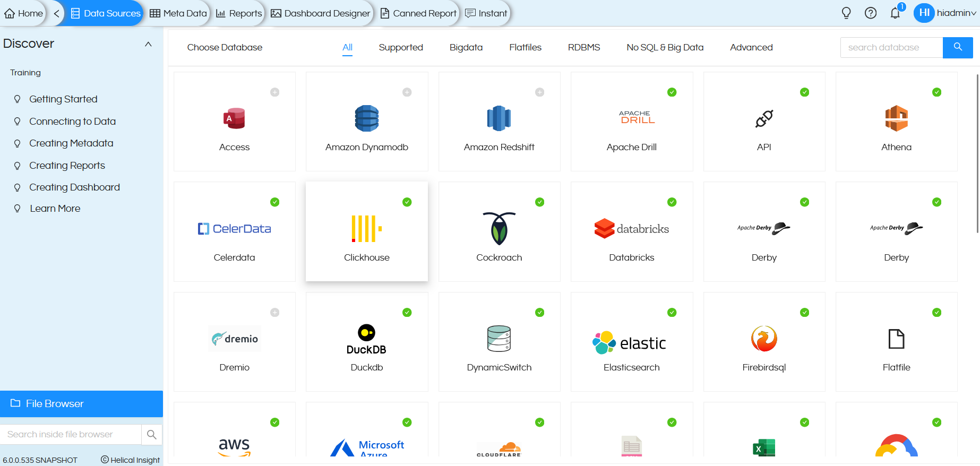980x466 pixels.
Task: Select the API plug icon
Action: pyautogui.click(x=764, y=118)
